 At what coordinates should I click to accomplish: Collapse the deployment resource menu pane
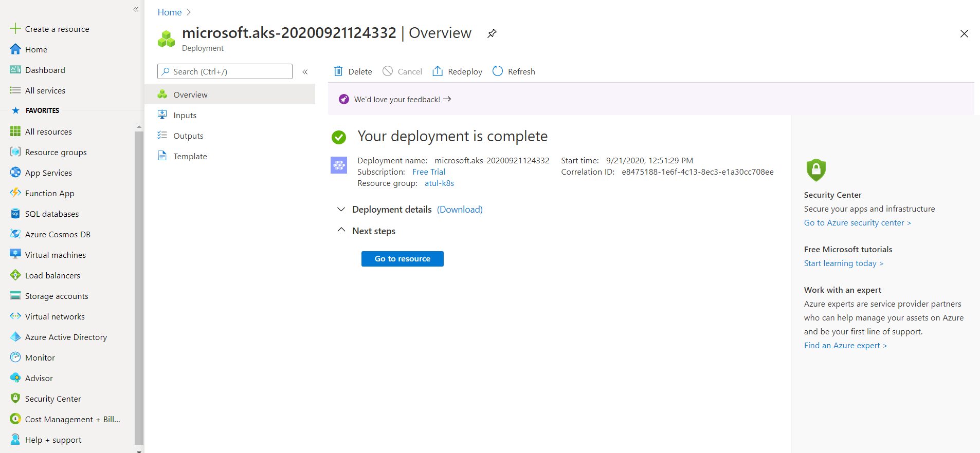coord(305,72)
